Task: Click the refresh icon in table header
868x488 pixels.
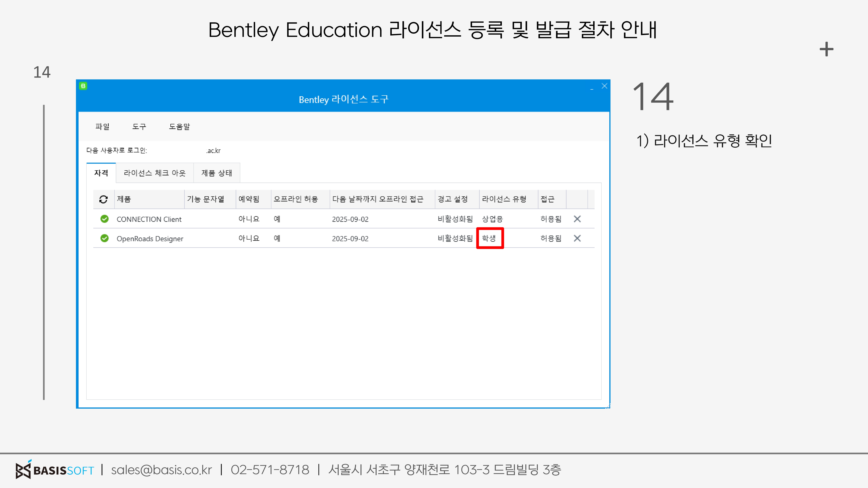Action: click(103, 199)
